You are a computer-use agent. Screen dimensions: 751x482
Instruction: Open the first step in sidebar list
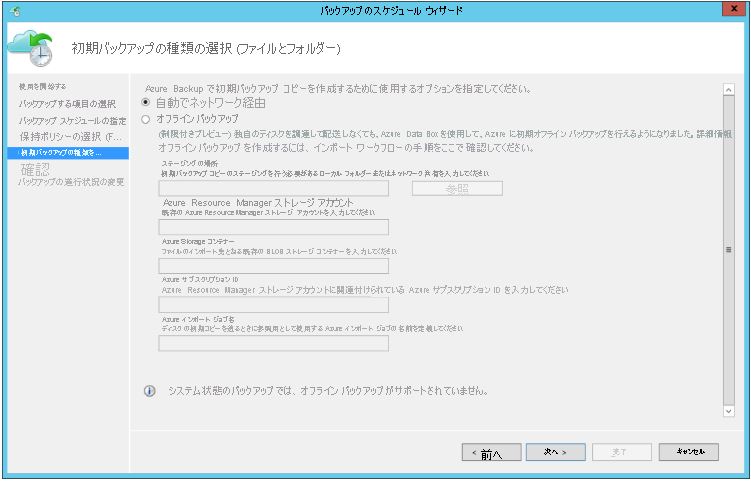(42, 87)
